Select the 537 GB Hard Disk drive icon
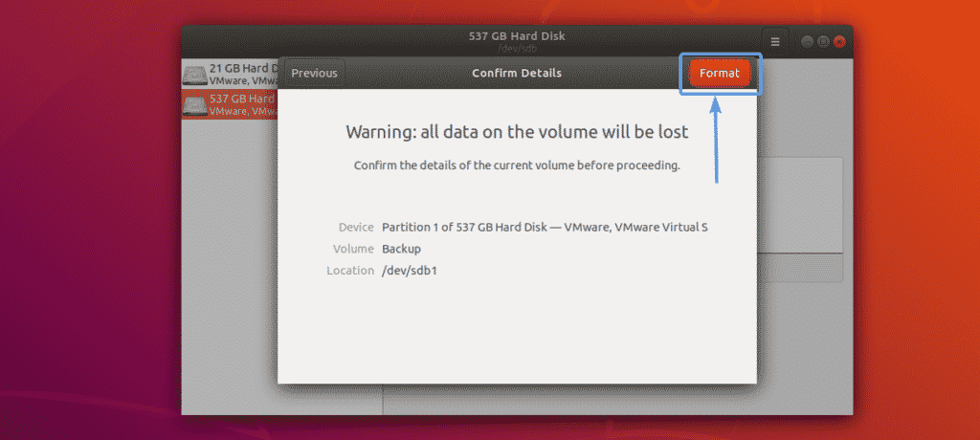980x440 pixels. tap(195, 105)
